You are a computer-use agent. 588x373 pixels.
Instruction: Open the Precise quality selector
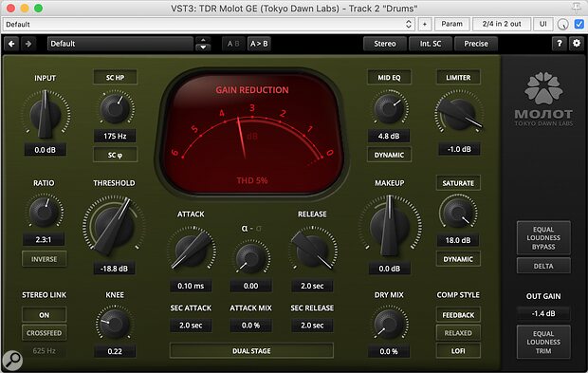[x=476, y=44]
